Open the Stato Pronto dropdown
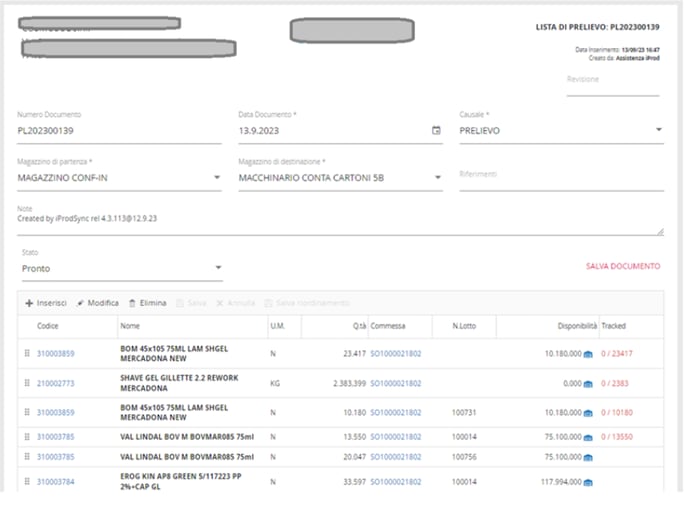The height and width of the screenshot is (505, 688). pos(218,268)
